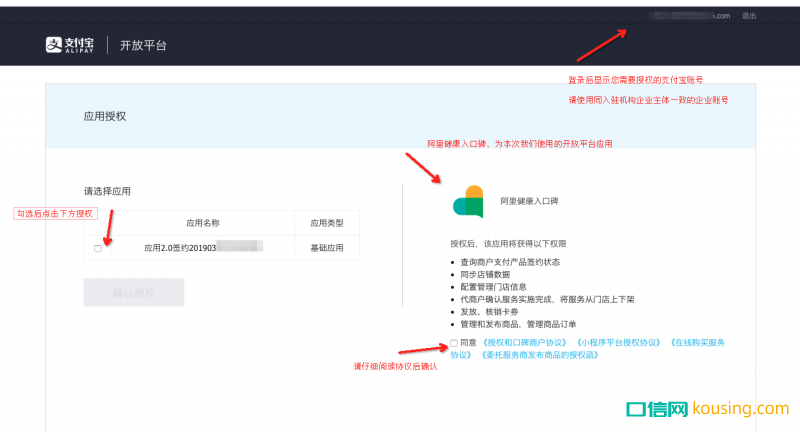Click 授权后，该应用将获得以下权限 heading
Viewport: 800px width, 432px height.
508,244
